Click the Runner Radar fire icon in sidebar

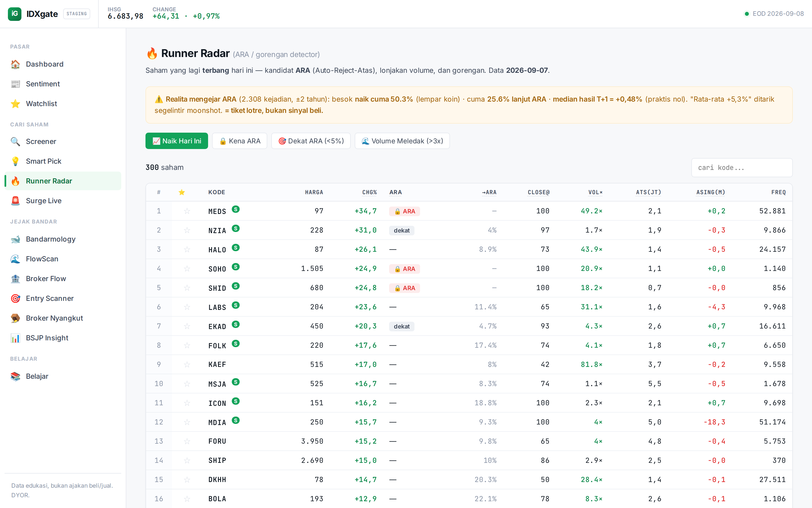[x=16, y=181]
